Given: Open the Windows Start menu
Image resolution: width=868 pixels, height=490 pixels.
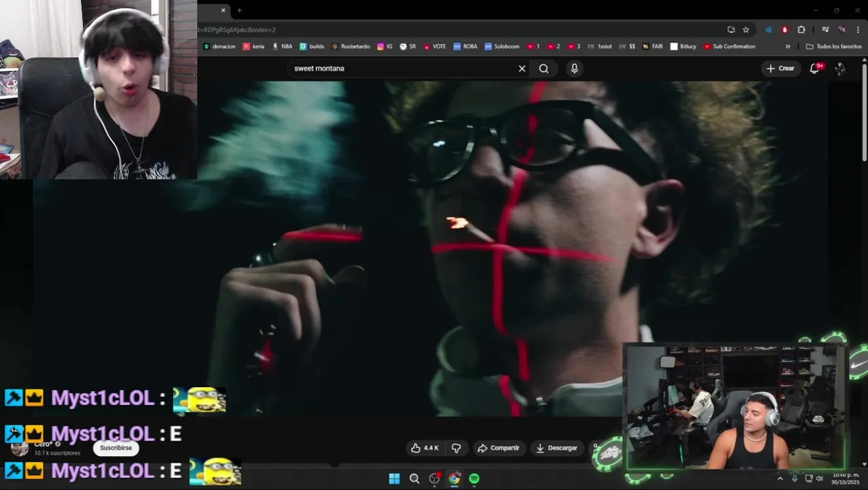Looking at the screenshot, I should [x=394, y=478].
